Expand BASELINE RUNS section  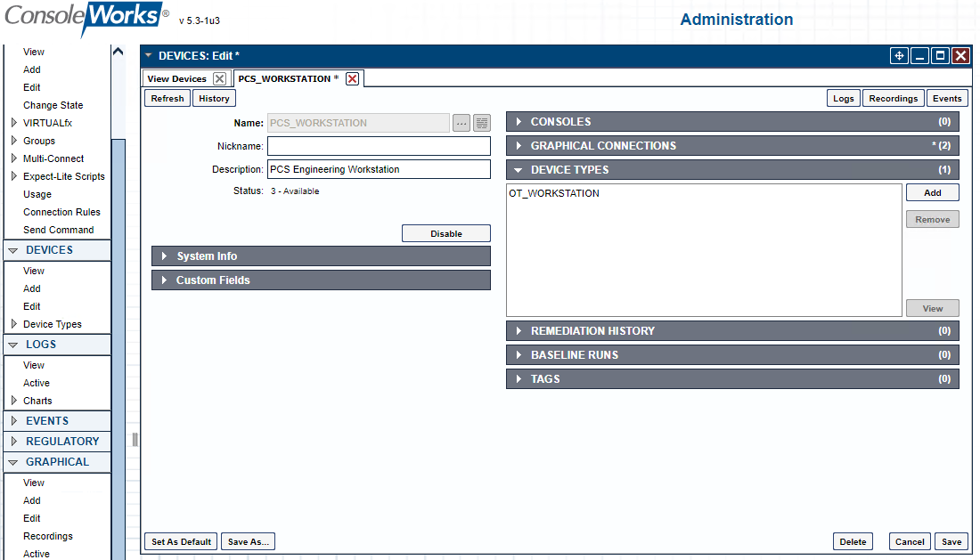[x=519, y=354]
